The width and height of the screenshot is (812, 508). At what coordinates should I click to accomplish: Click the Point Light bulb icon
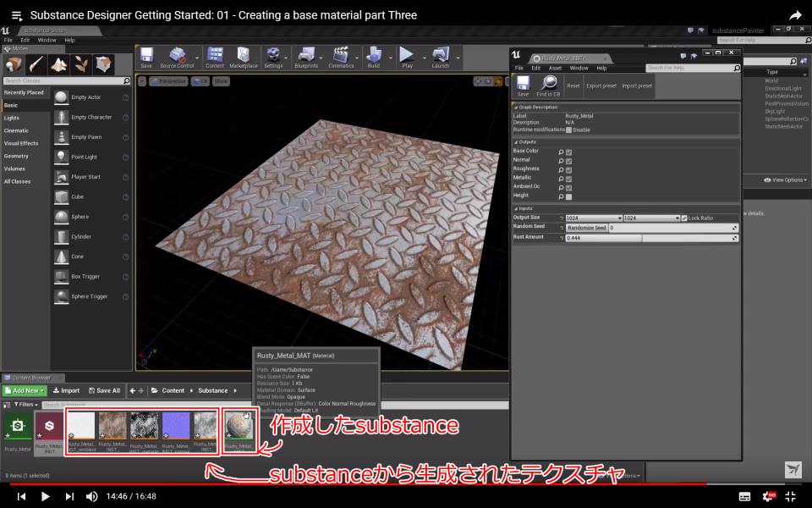(61, 157)
